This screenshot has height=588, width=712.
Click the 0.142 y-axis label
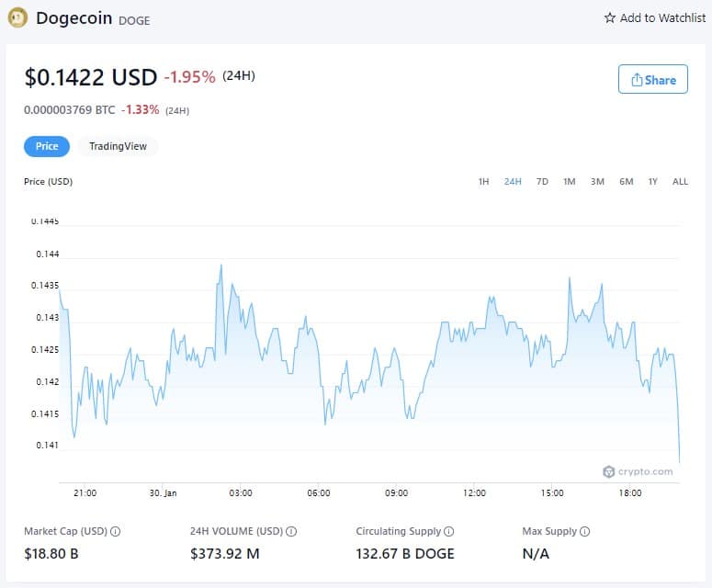[48, 381]
